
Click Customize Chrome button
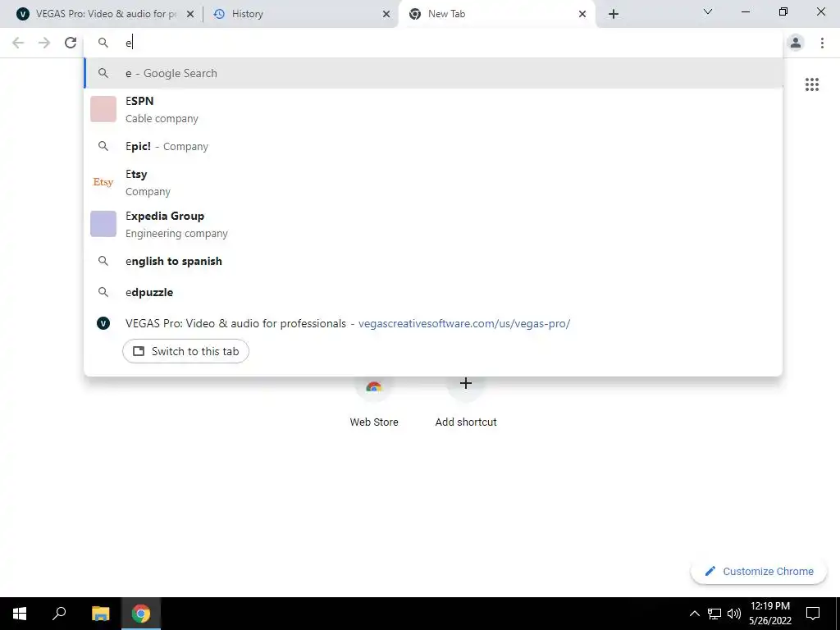[x=759, y=572]
